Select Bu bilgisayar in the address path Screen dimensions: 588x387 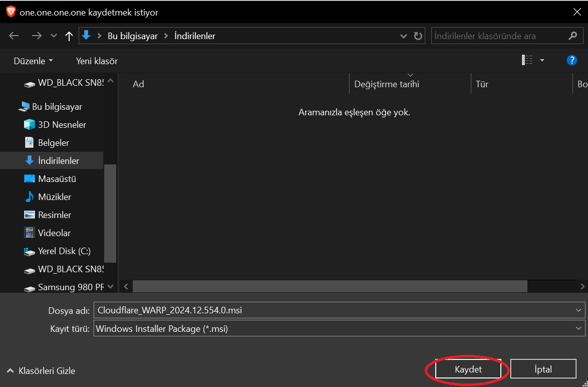(133, 36)
